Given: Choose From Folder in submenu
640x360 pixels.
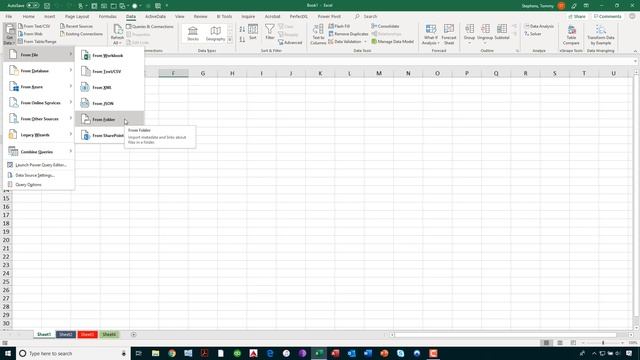Looking at the screenshot, I should 109,119.
